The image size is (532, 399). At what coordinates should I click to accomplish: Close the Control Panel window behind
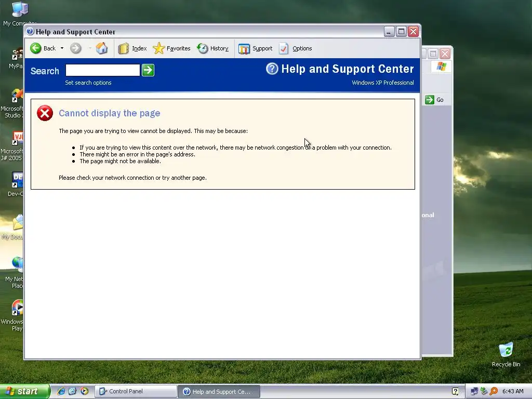[x=445, y=54]
